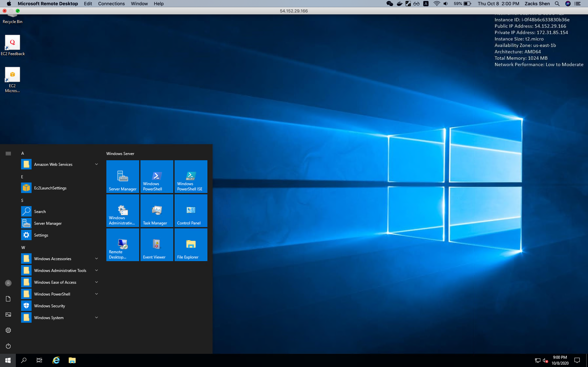Image resolution: width=588 pixels, height=367 pixels.
Task: Open Windows Security from the app list
Action: tap(49, 306)
